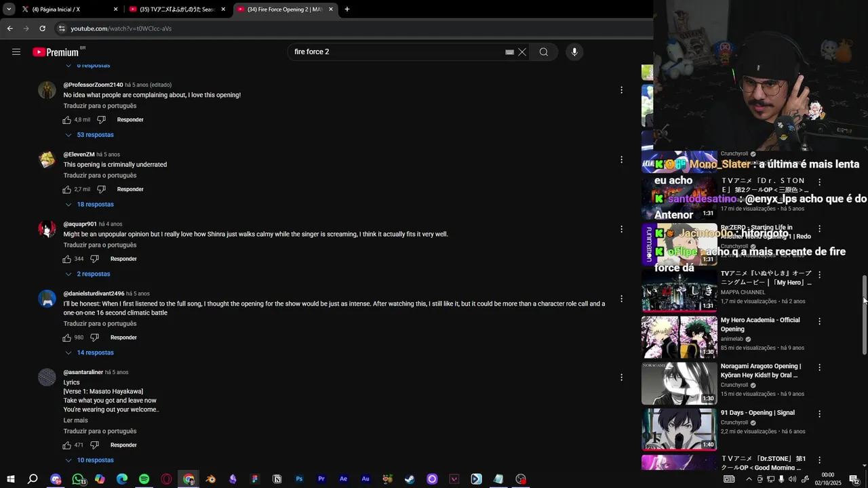Dislike ProfessorZoom2140's comment
Screen dimensions: 868x488
coord(101,120)
